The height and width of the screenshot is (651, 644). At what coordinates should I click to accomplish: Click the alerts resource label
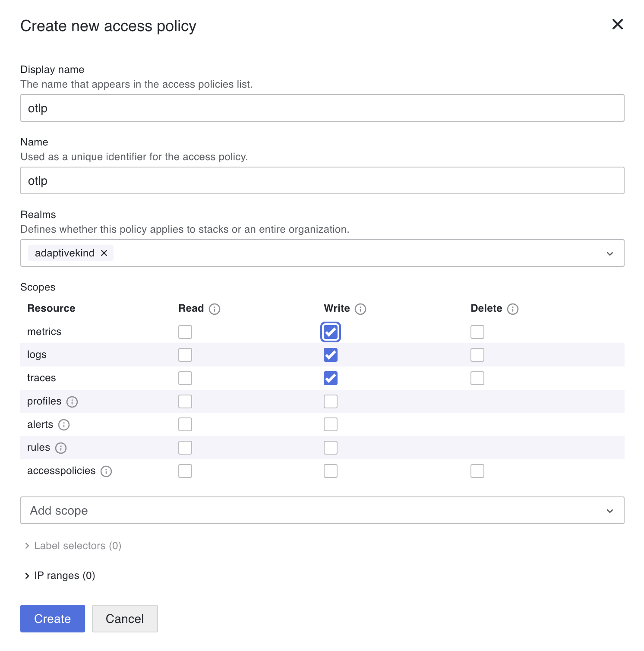tap(40, 424)
